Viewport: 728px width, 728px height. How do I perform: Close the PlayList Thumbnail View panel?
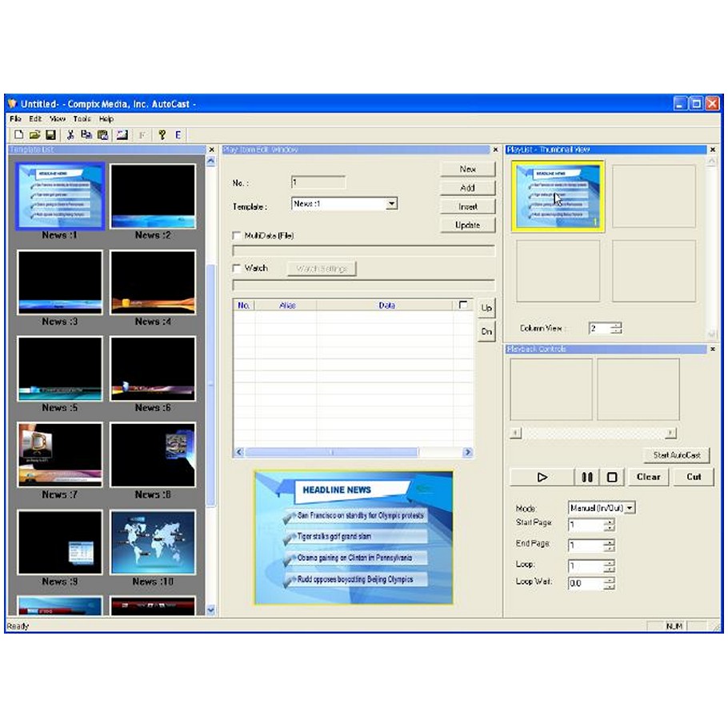click(713, 150)
